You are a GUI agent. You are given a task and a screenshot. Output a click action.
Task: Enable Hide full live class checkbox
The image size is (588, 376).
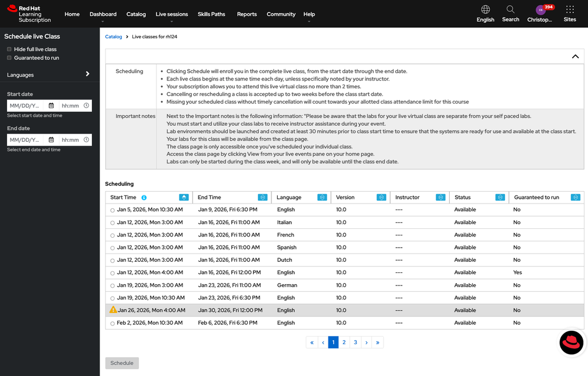pos(9,49)
